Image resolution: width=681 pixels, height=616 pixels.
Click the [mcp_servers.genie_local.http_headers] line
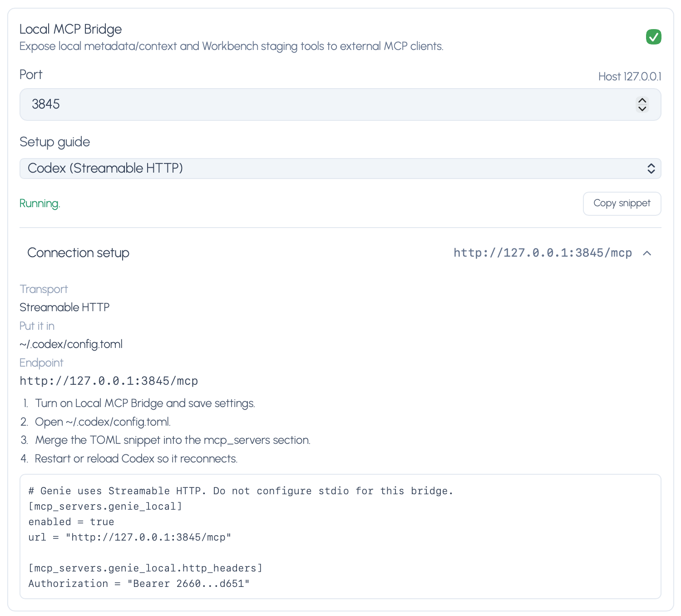[145, 568]
